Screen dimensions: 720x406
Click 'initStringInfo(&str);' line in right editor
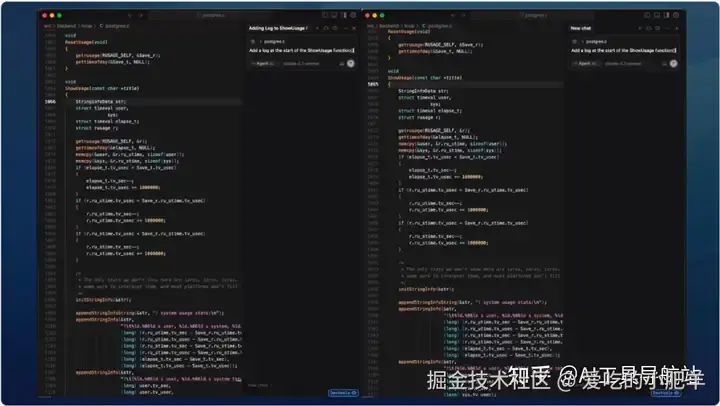pyautogui.click(x=426, y=289)
